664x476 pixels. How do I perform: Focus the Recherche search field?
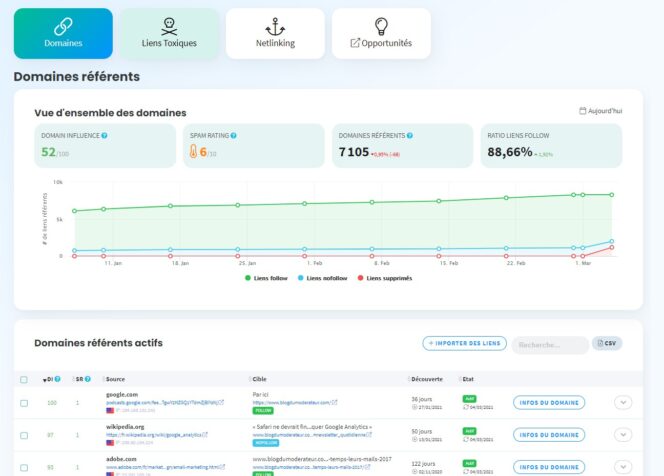pyautogui.click(x=550, y=345)
